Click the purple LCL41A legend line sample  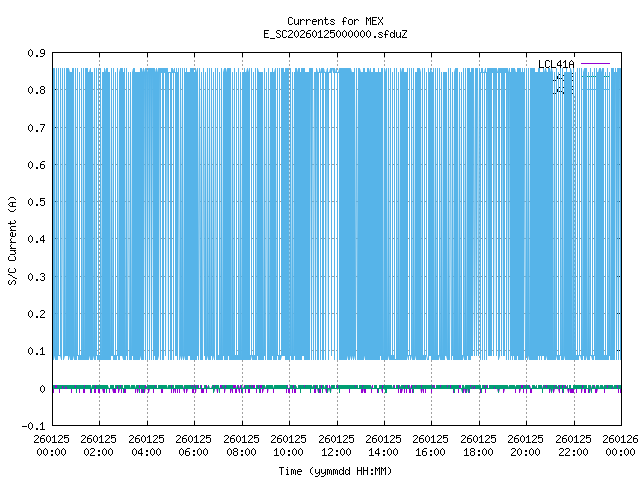(x=594, y=65)
